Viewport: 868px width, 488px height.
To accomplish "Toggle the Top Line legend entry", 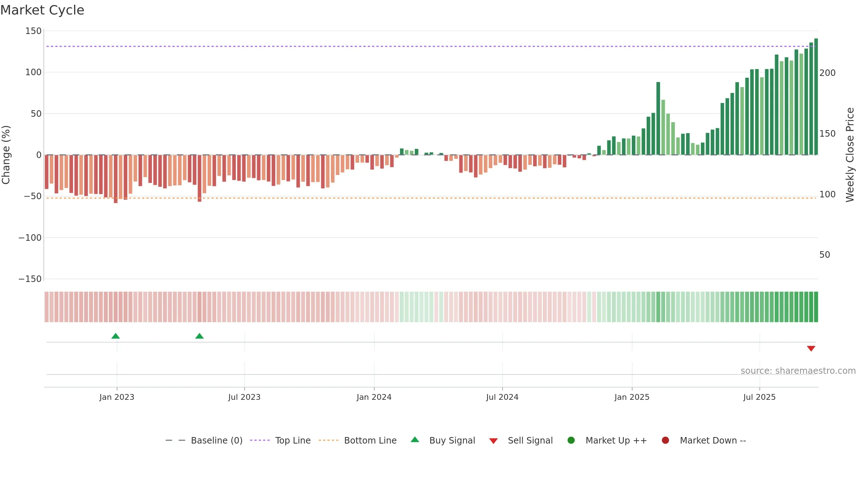I will (x=280, y=440).
